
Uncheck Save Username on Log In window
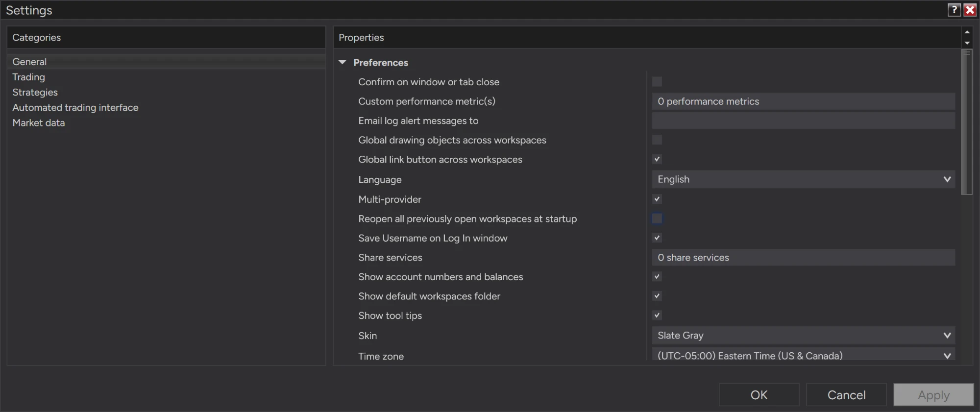657,238
